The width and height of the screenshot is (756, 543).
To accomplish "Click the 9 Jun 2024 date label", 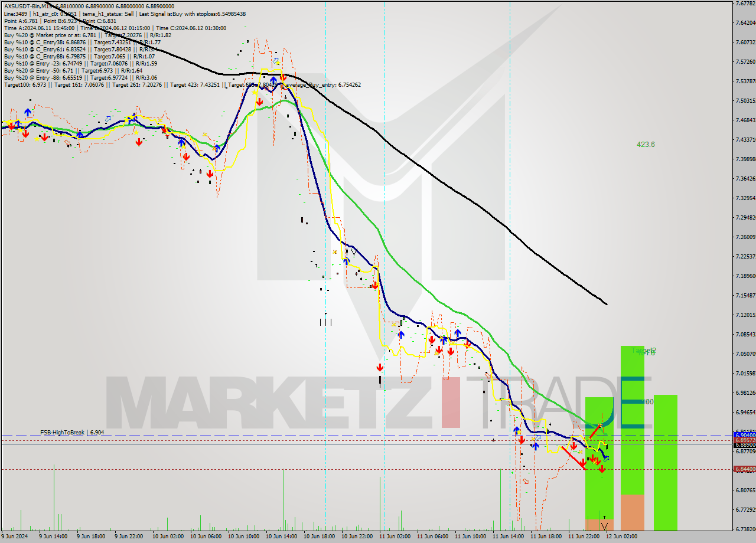I will coord(15,537).
